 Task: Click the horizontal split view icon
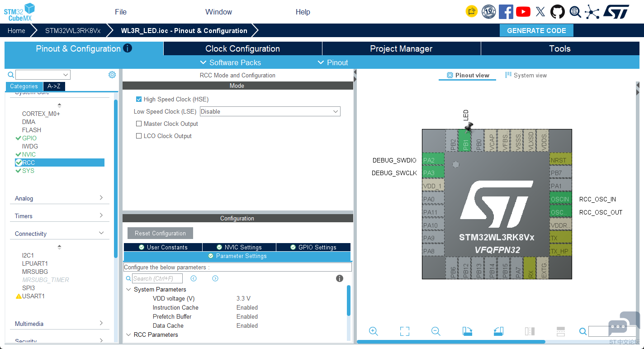(561, 331)
